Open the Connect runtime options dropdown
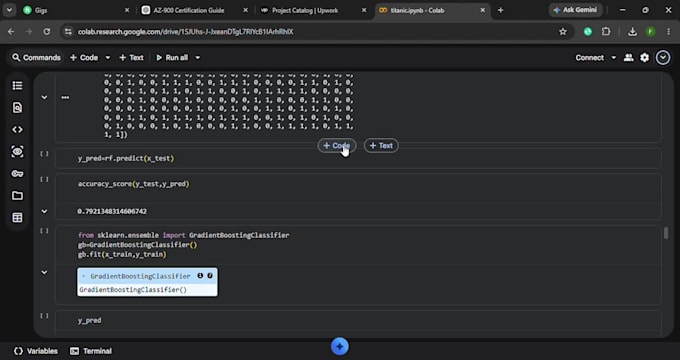The image size is (680, 360). pyautogui.click(x=613, y=57)
